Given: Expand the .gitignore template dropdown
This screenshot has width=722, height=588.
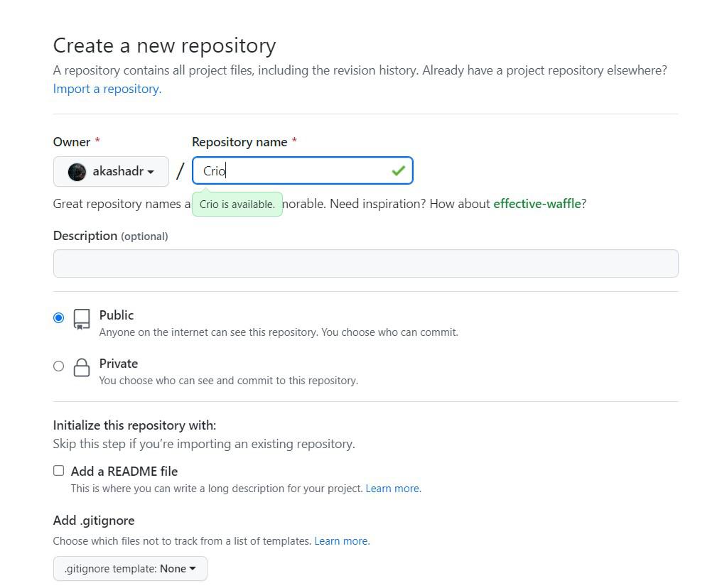Looking at the screenshot, I should point(130,569).
